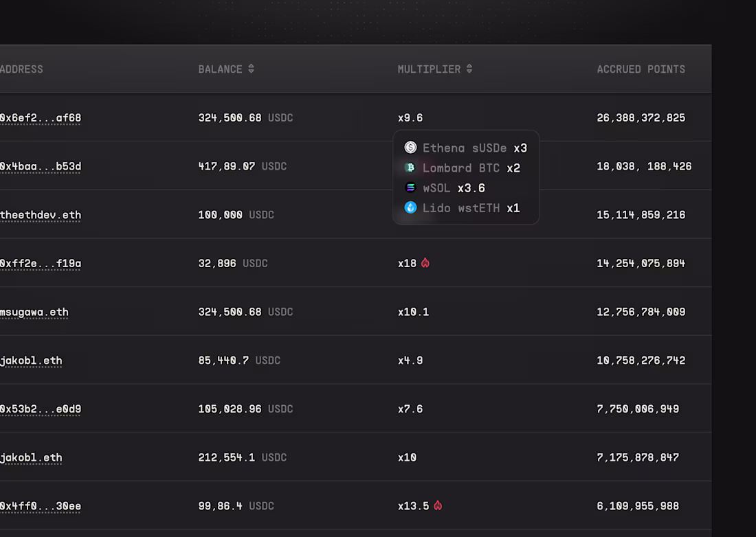Click the wSOL Solana icon
The height and width of the screenshot is (537, 756).
(x=410, y=188)
